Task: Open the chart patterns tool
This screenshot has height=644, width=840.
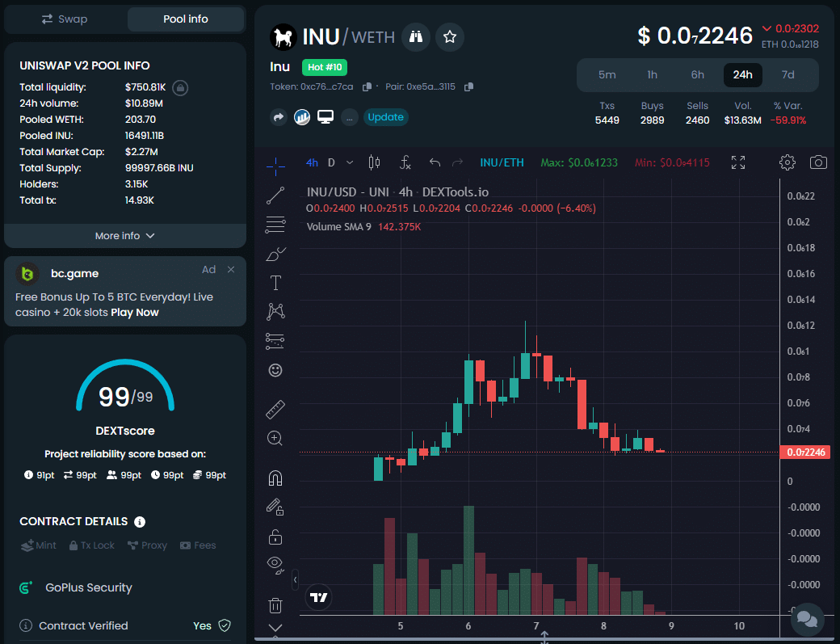Action: point(275,311)
